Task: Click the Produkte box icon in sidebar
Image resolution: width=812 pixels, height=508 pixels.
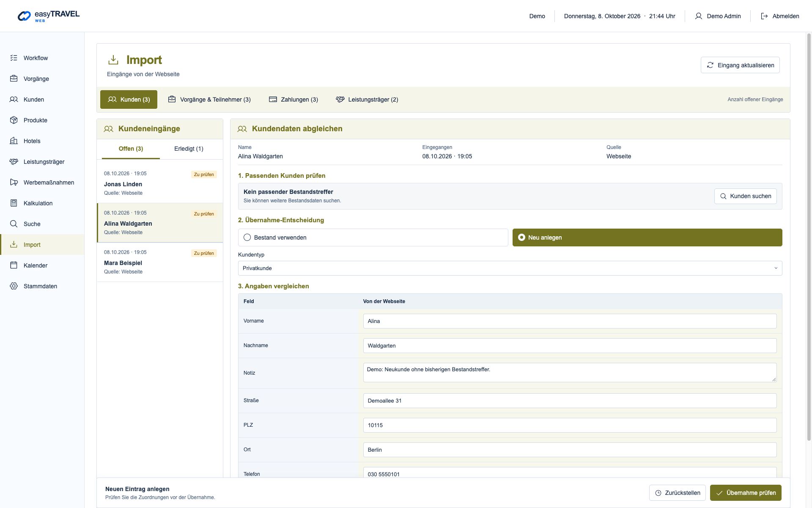Action: point(14,120)
